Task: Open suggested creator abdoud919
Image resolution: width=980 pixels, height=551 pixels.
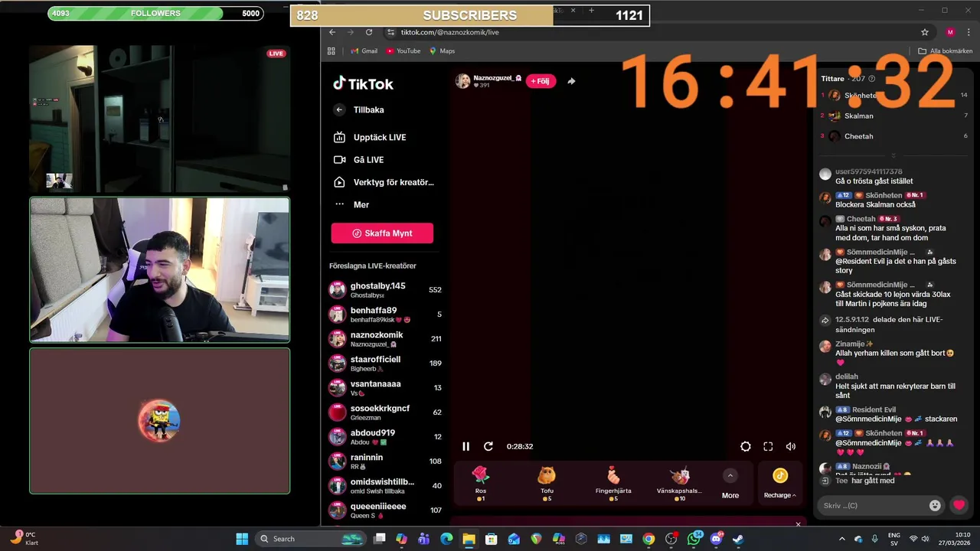Action: [x=385, y=437]
